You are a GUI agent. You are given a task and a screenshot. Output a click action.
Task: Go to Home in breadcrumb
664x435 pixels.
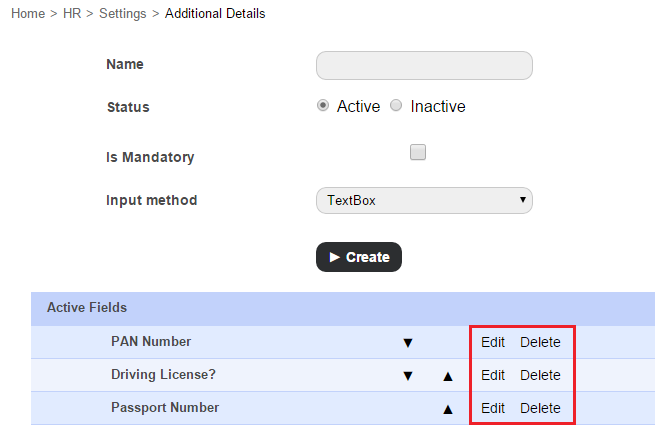pos(27,14)
